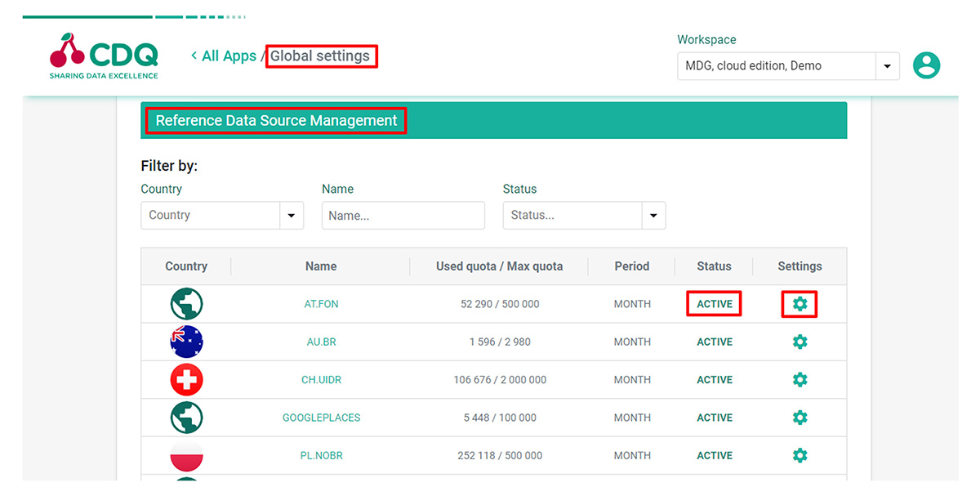Open settings gear for PL.NOBR
The image size is (980, 496).
point(800,455)
